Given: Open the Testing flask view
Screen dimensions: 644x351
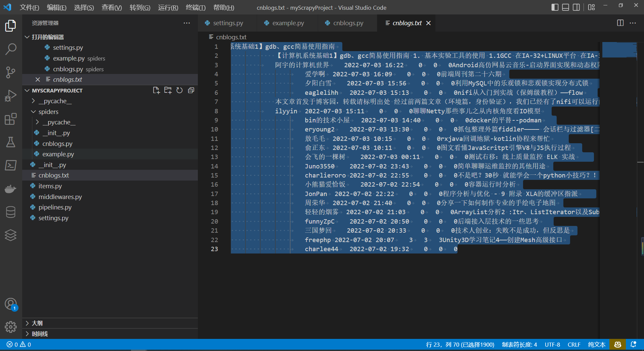Looking at the screenshot, I should tap(11, 142).
